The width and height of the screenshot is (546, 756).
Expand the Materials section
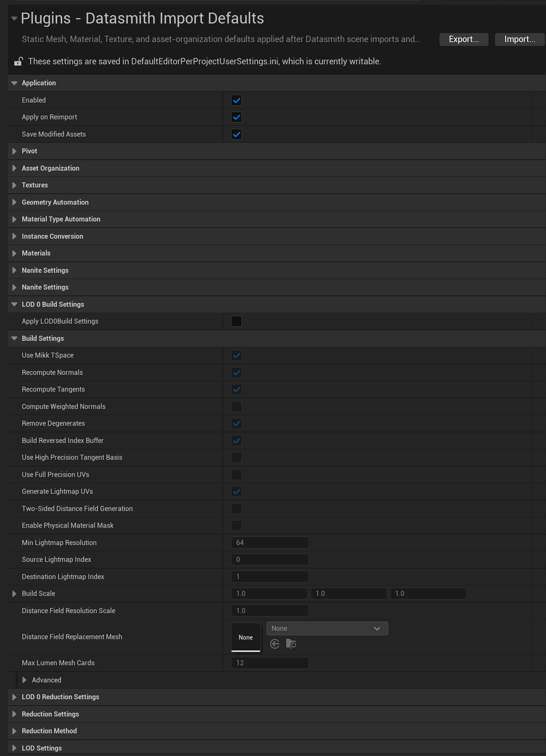pyautogui.click(x=14, y=253)
